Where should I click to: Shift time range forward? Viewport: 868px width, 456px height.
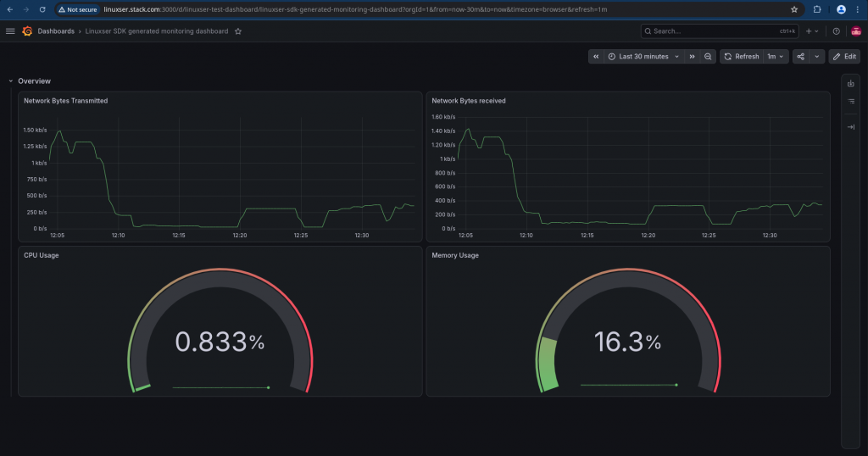pyautogui.click(x=692, y=57)
